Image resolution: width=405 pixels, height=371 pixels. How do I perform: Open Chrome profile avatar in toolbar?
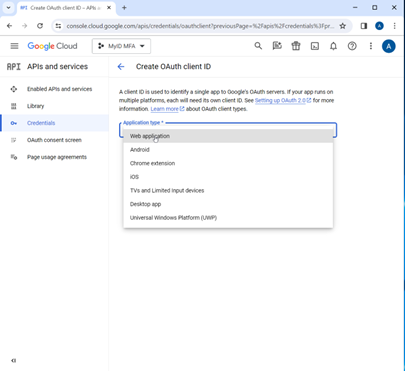tap(379, 26)
